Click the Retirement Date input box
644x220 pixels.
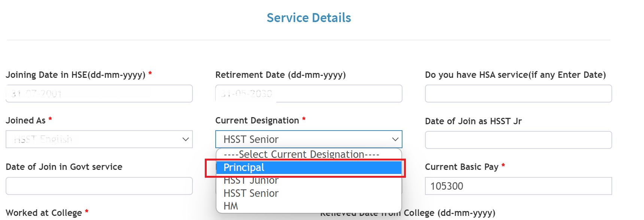[309, 94]
